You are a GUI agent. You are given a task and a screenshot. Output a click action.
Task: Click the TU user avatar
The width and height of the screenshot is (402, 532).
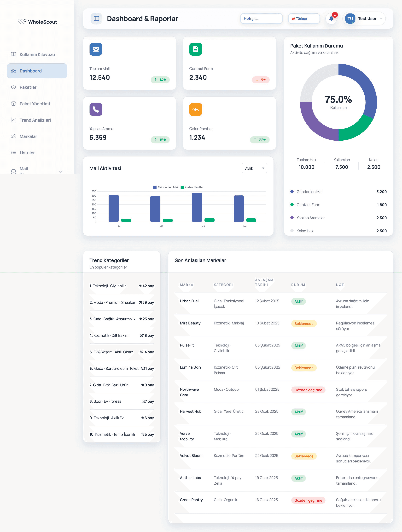click(x=350, y=18)
